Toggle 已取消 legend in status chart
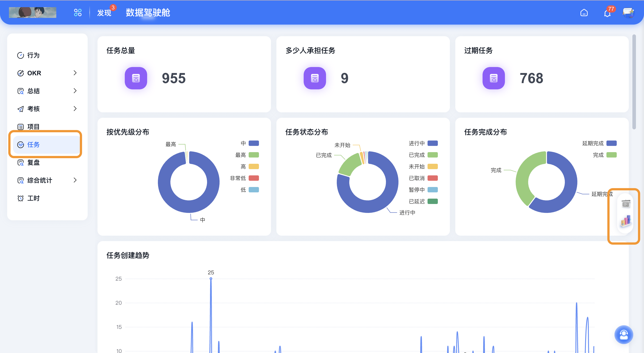 click(423, 178)
